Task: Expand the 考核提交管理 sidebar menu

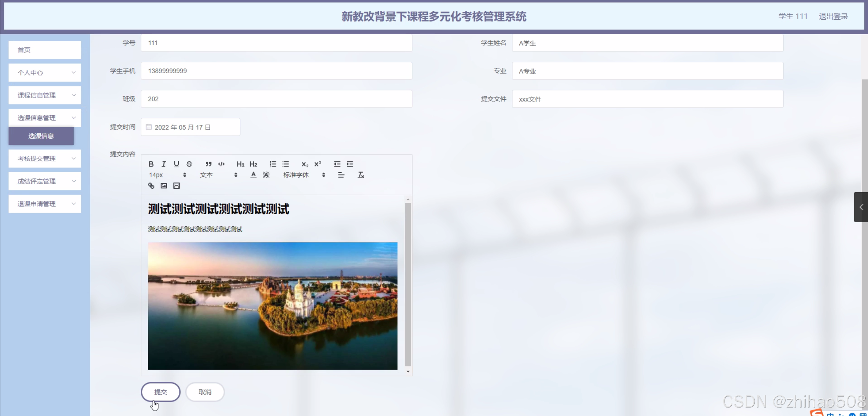Action: pos(45,159)
